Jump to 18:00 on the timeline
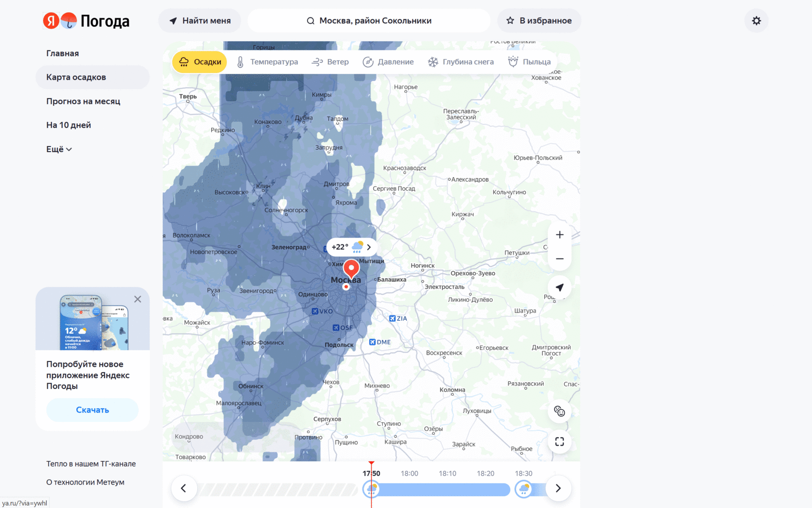812x508 pixels. pos(409,474)
